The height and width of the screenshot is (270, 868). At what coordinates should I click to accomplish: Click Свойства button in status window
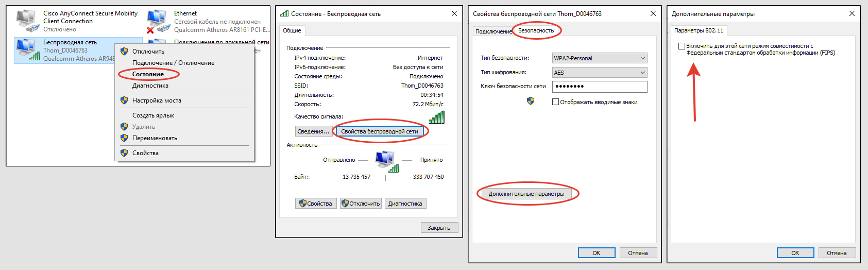click(x=316, y=204)
